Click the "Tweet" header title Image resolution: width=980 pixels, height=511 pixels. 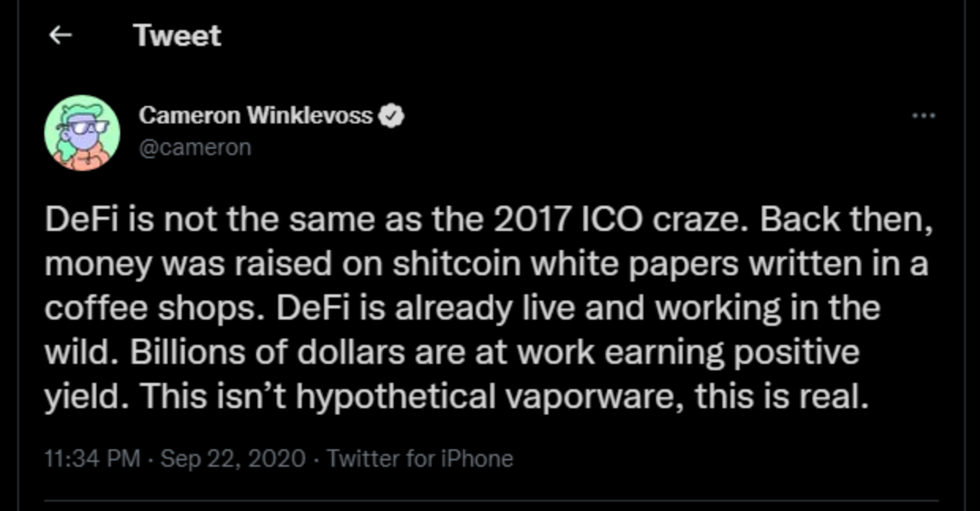[x=177, y=36]
